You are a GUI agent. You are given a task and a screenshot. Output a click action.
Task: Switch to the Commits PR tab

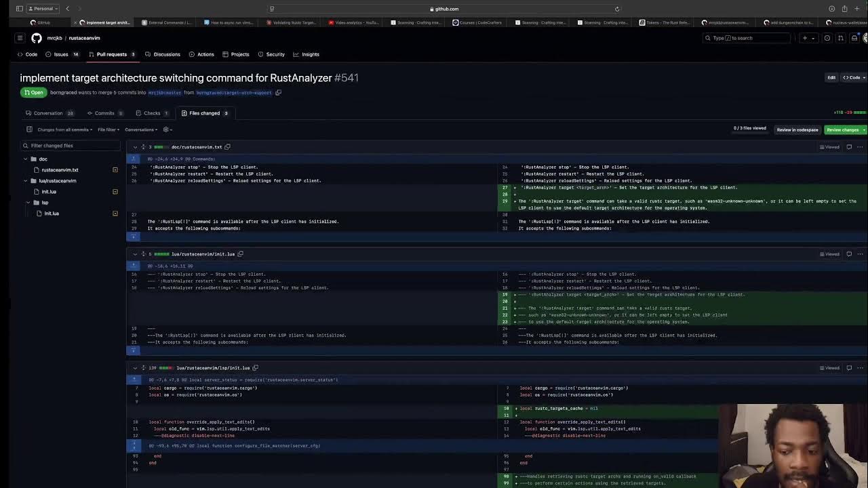click(x=104, y=113)
